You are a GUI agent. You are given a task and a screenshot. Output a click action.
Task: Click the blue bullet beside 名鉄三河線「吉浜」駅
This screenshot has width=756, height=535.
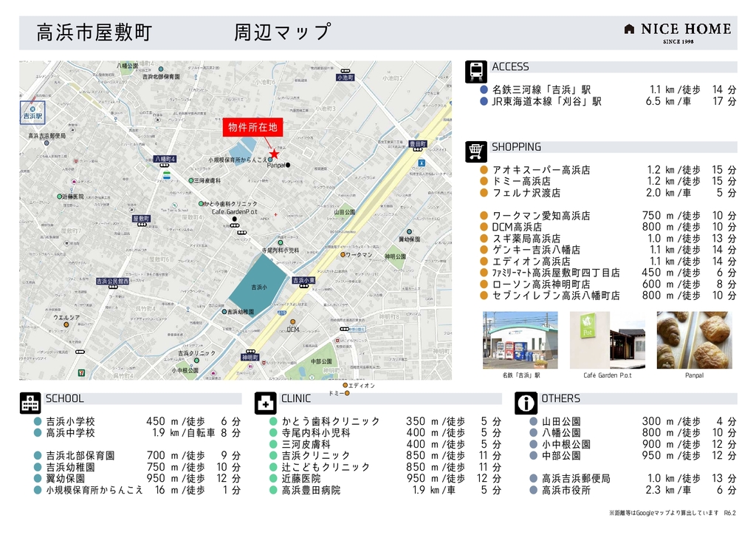tap(484, 89)
